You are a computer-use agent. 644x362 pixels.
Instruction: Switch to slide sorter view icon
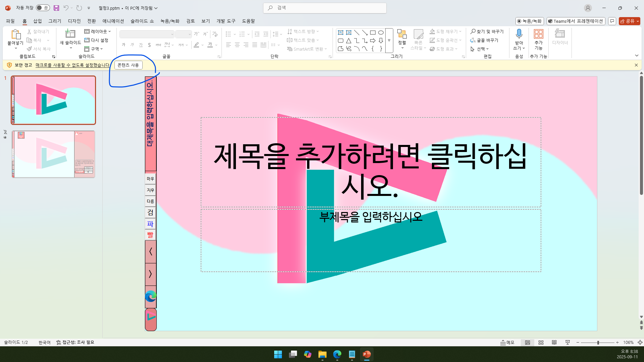541,343
